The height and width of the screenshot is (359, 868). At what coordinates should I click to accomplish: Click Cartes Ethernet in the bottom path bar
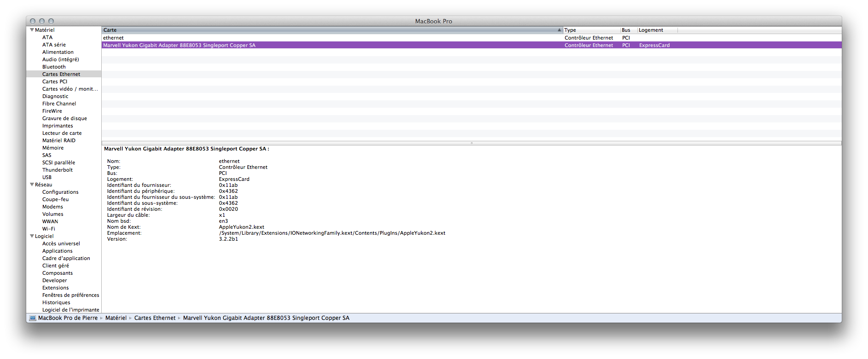tap(155, 318)
